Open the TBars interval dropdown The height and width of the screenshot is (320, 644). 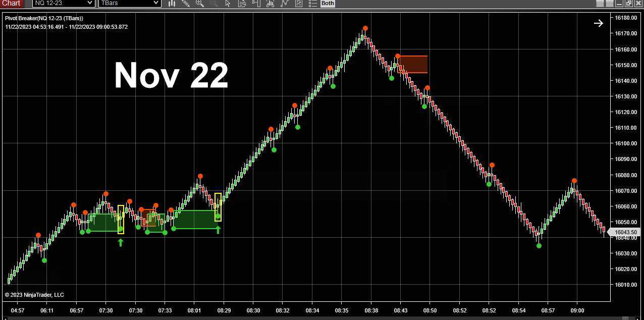click(129, 4)
